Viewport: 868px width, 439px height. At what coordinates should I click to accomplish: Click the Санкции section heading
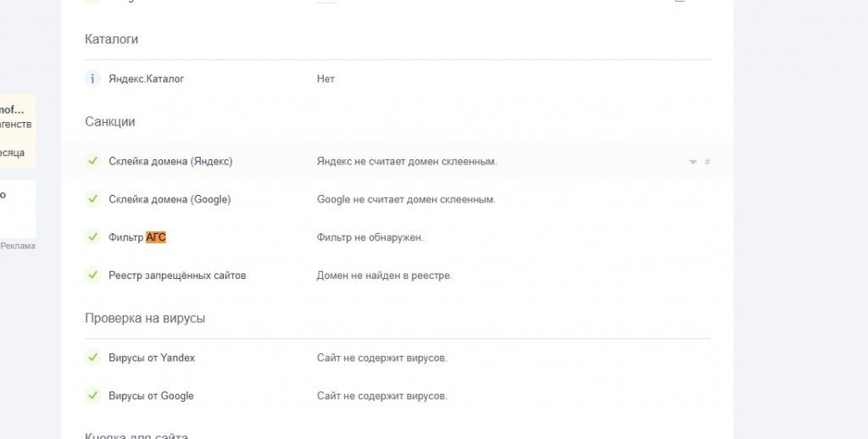110,121
